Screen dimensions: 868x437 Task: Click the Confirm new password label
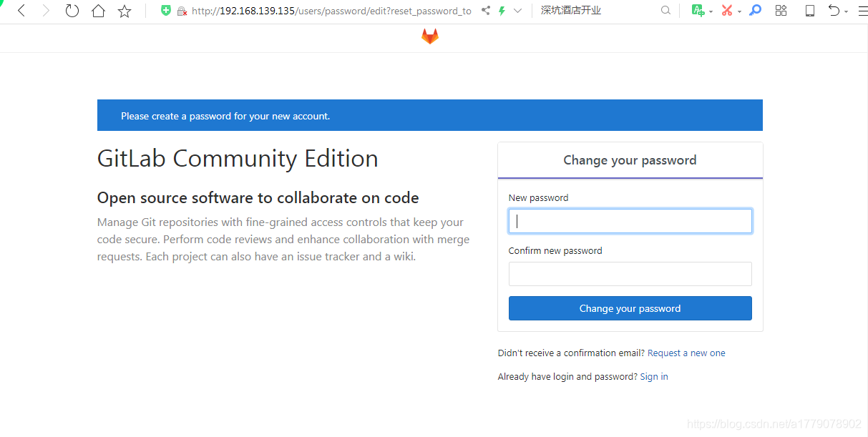tap(555, 251)
